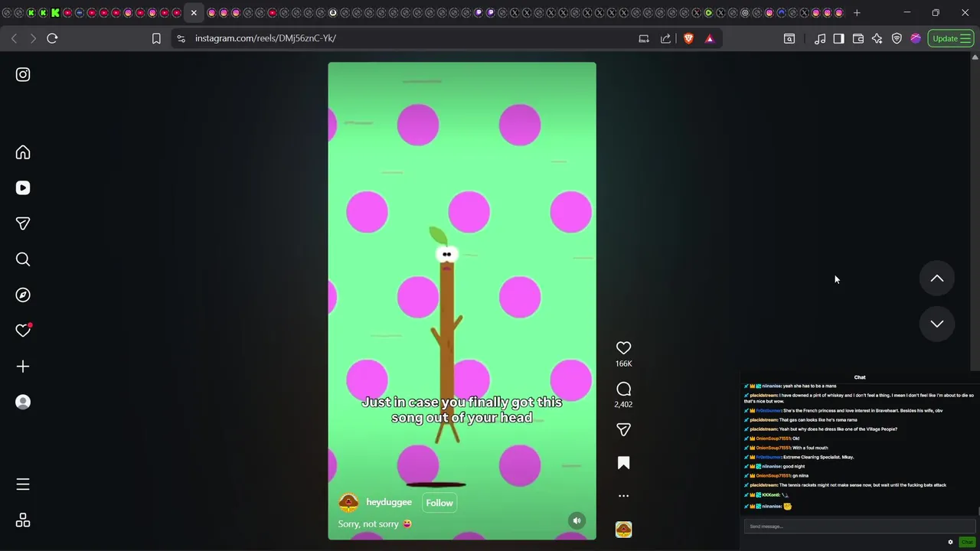
Task: Go to previous reel with up chevron
Action: (936, 279)
